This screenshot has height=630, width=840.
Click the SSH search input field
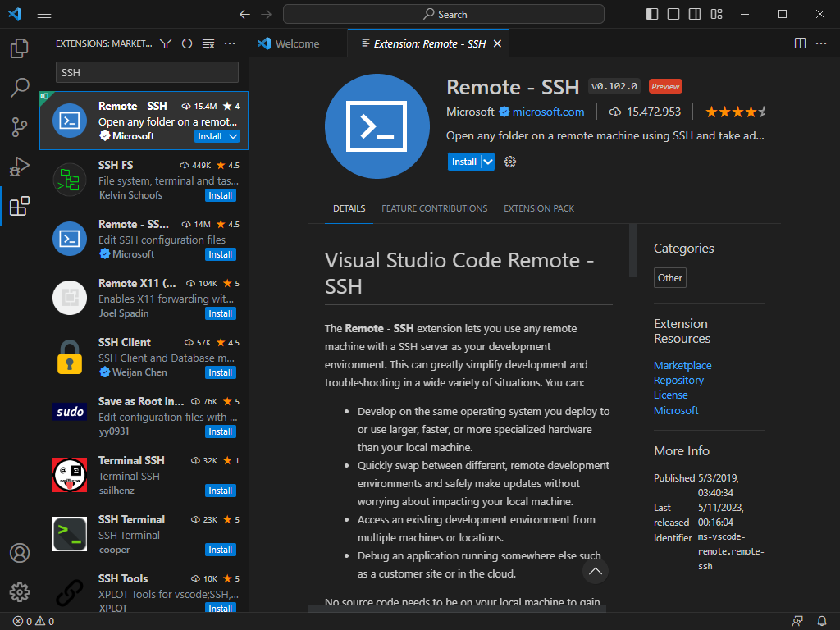(x=146, y=73)
